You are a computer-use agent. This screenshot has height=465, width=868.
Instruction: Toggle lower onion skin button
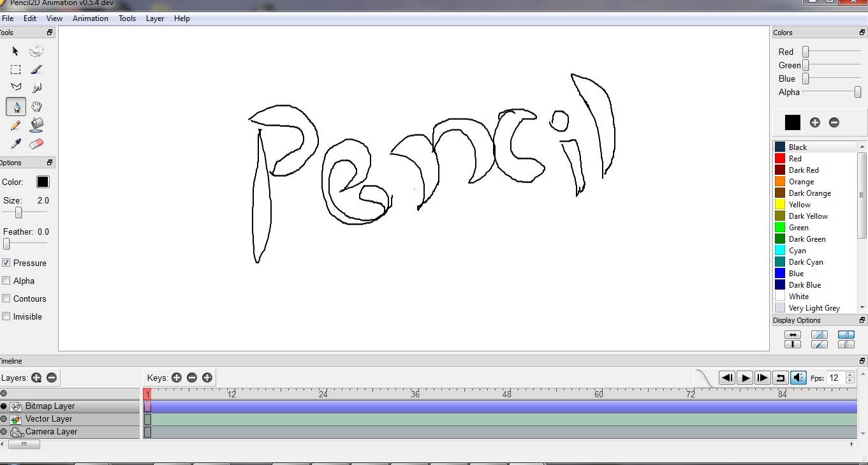(846, 344)
